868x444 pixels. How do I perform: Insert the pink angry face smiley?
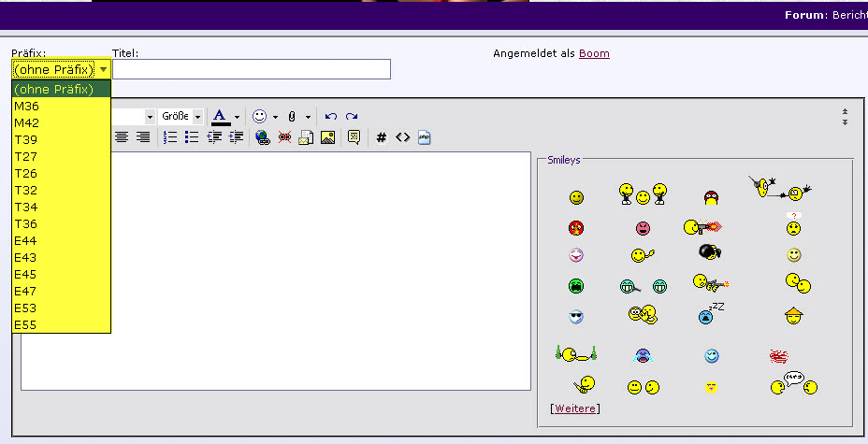643,228
